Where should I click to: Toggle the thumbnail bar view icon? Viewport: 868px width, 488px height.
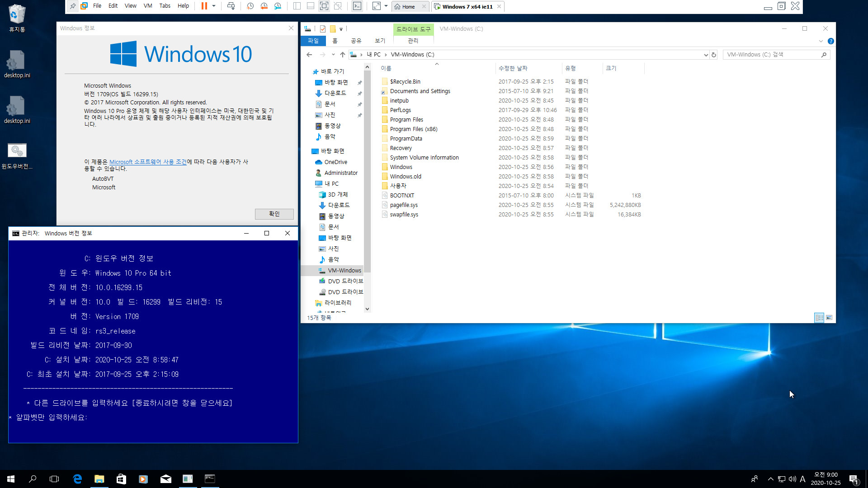(x=311, y=6)
